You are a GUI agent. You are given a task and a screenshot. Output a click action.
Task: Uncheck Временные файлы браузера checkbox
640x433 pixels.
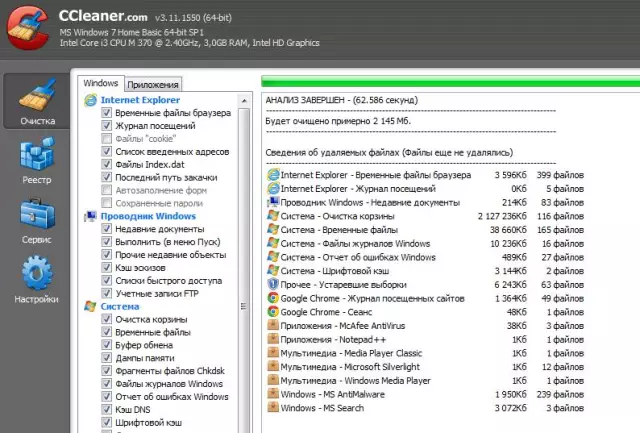click(107, 113)
